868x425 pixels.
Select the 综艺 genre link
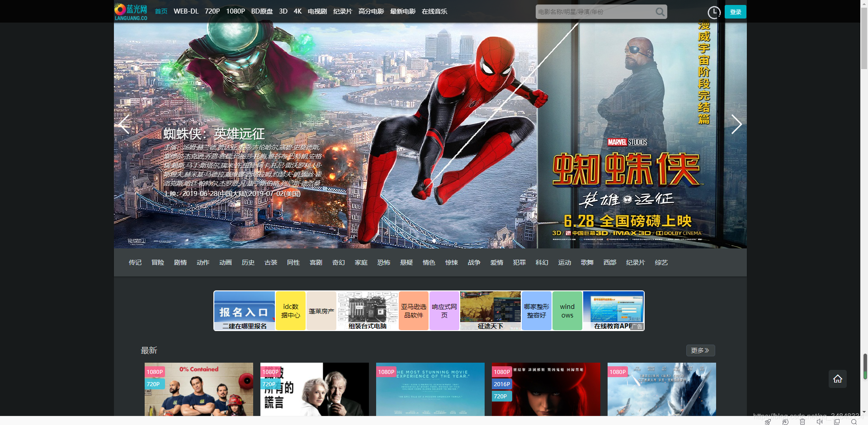661,262
